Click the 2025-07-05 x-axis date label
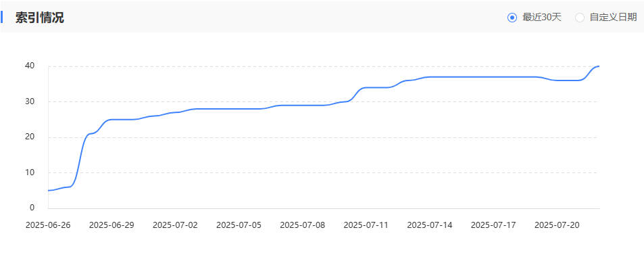Screen dimensions: 644x255 click(239, 225)
